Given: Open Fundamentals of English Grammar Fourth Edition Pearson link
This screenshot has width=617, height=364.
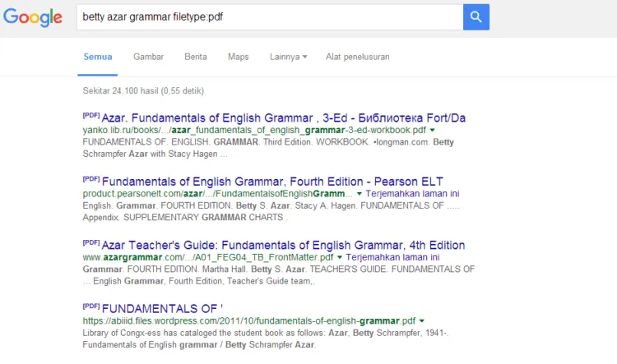Looking at the screenshot, I should click(x=272, y=182).
